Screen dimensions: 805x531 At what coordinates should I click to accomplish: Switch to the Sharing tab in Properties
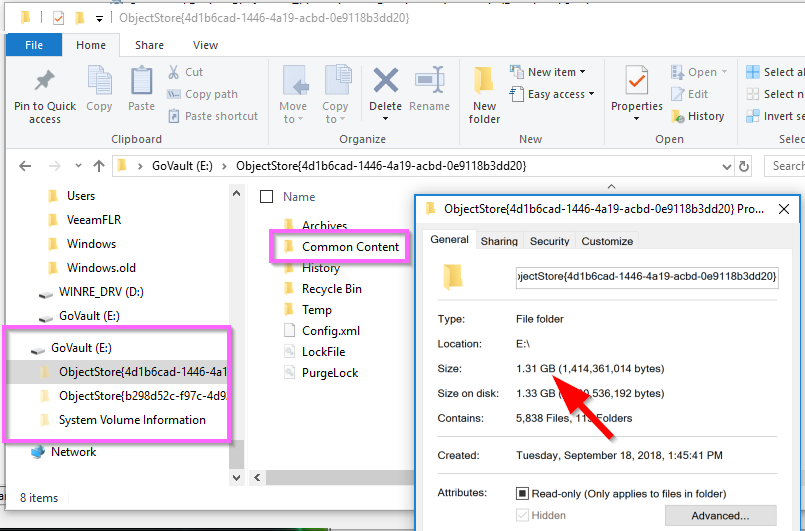tap(499, 241)
